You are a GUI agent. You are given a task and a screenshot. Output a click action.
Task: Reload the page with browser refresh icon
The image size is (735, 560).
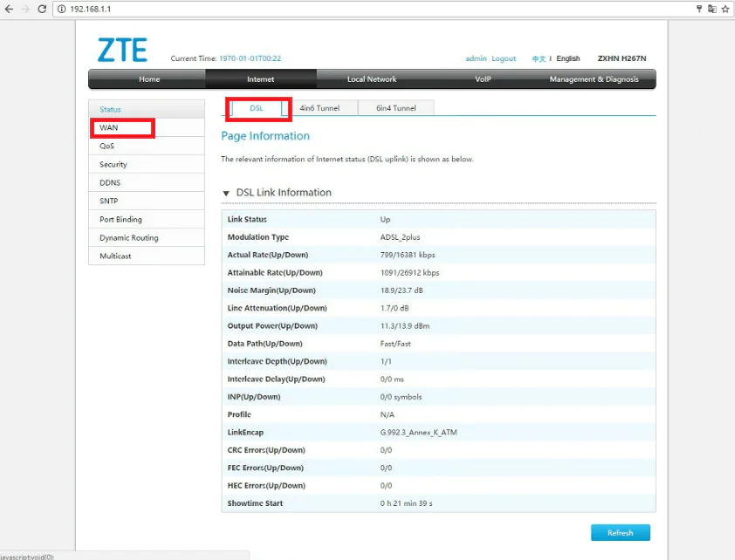[43, 9]
